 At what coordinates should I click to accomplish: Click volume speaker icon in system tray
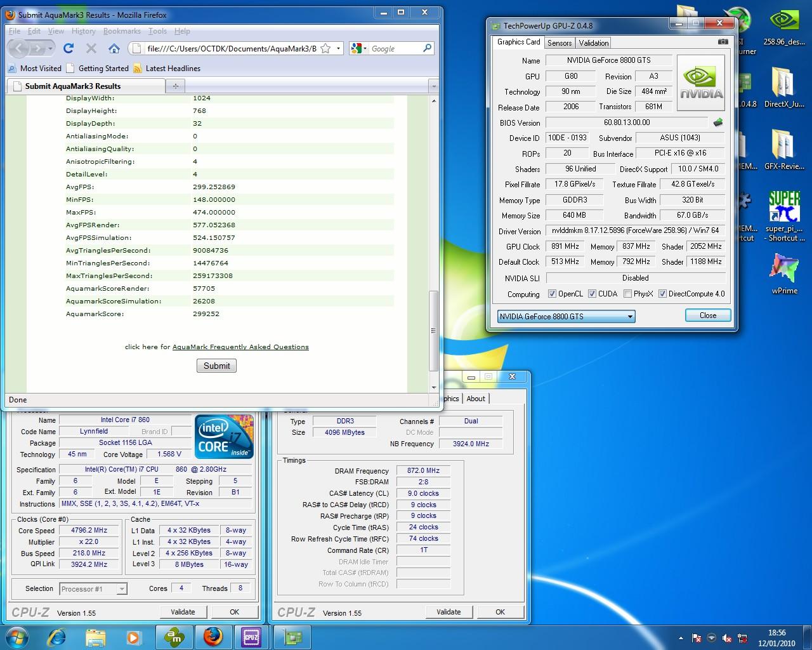click(x=727, y=639)
